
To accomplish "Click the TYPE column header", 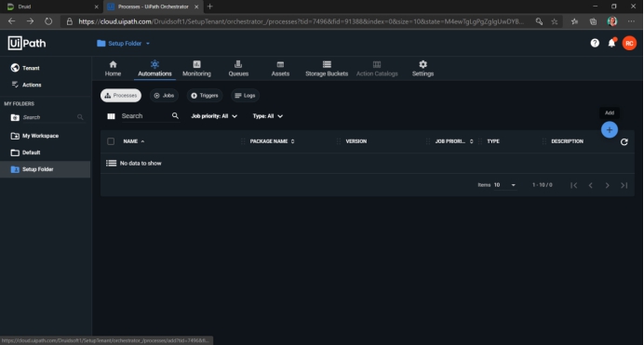I will 493,141.
